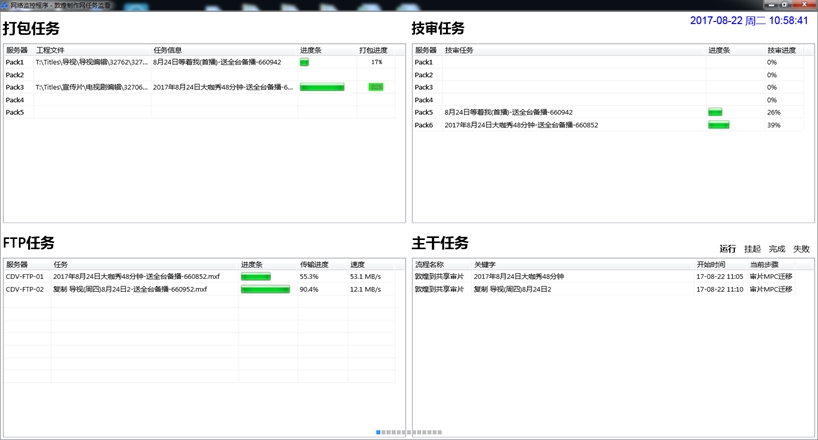Select Pack3 in the 技审任务 list
This screenshot has height=440, width=818.
click(424, 87)
